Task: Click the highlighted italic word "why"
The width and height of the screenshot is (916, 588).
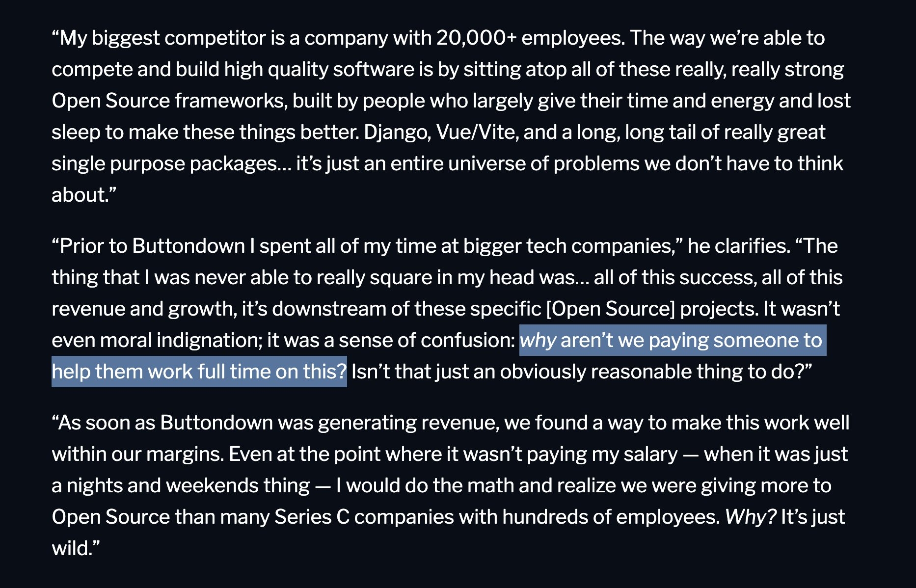Action: tap(538, 341)
